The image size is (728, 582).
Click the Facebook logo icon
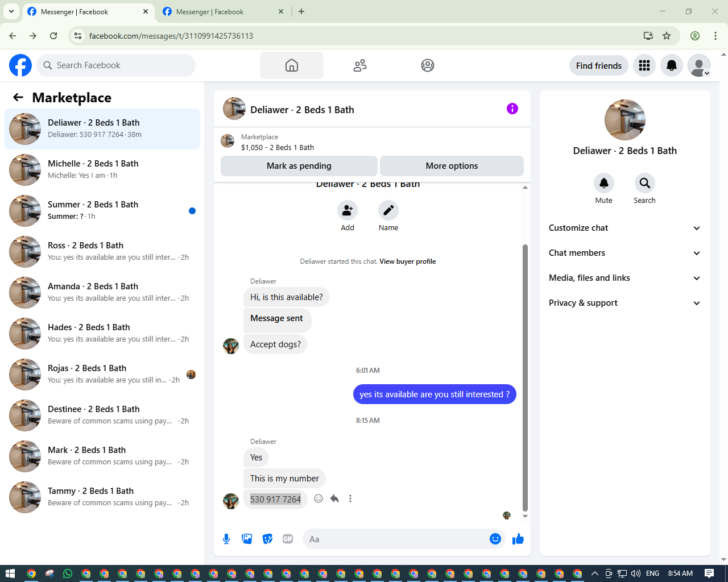click(x=20, y=65)
